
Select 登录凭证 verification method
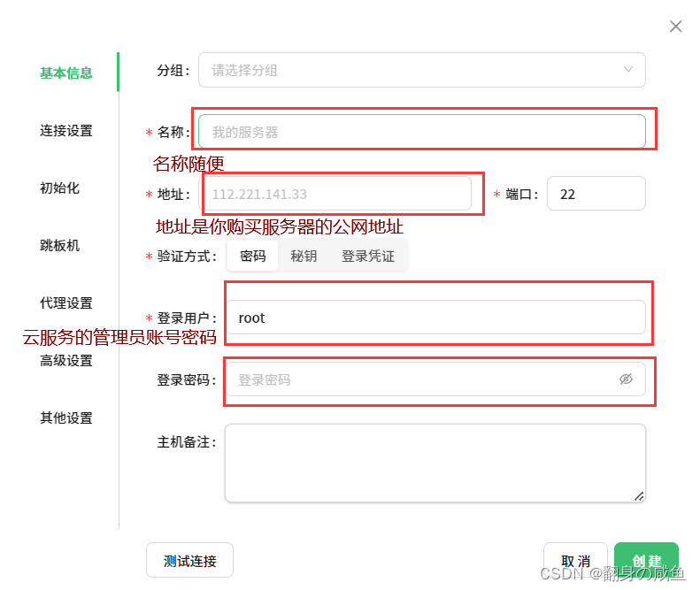pos(368,257)
